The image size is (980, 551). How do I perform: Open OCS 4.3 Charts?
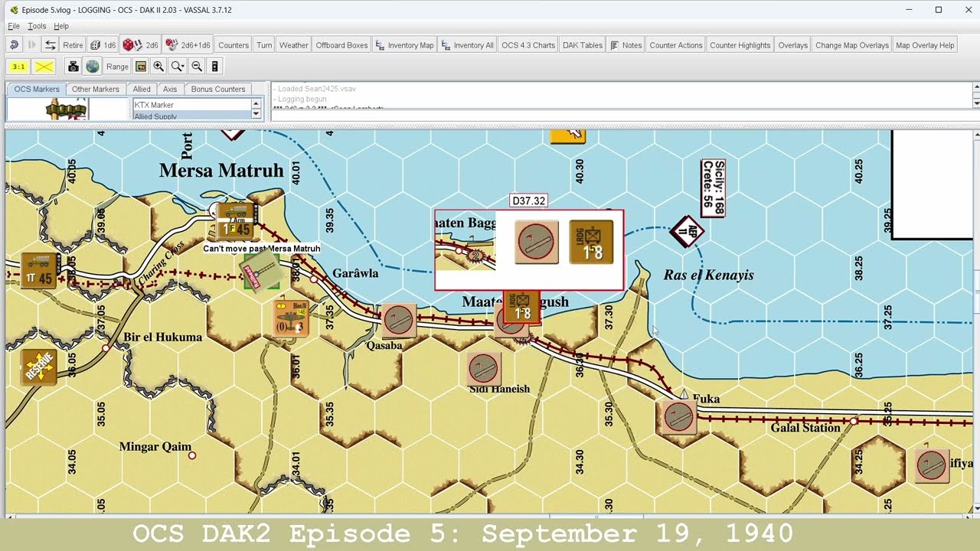(528, 45)
